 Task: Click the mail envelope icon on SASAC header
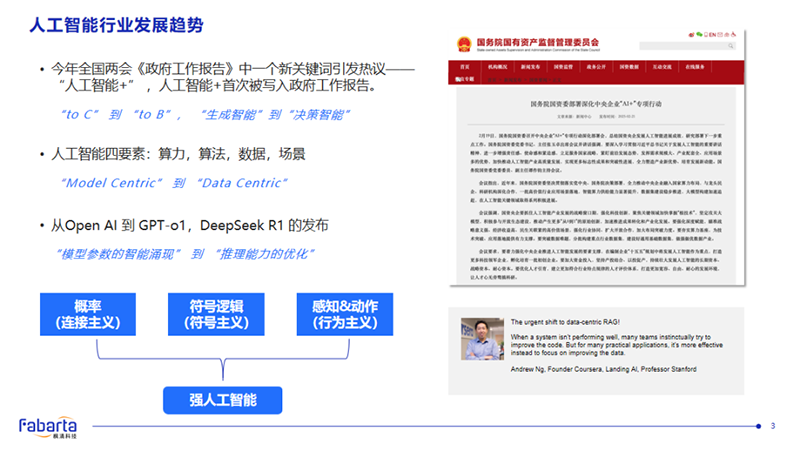tap(720, 34)
